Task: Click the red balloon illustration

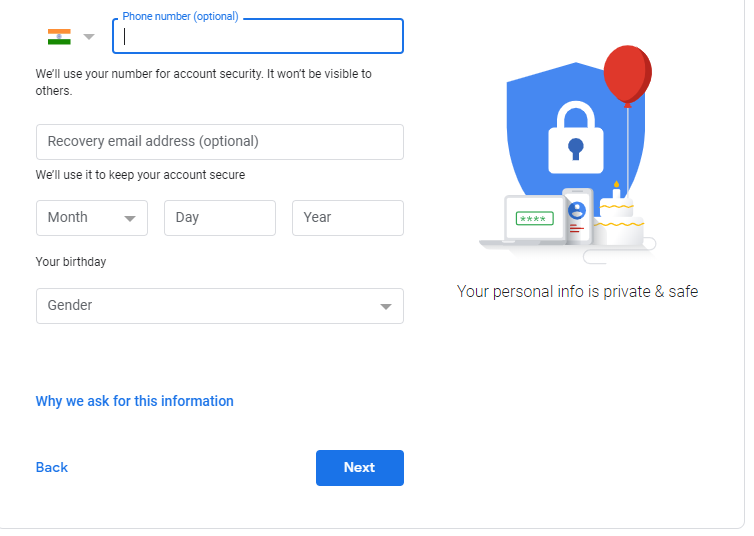Action: tap(627, 73)
